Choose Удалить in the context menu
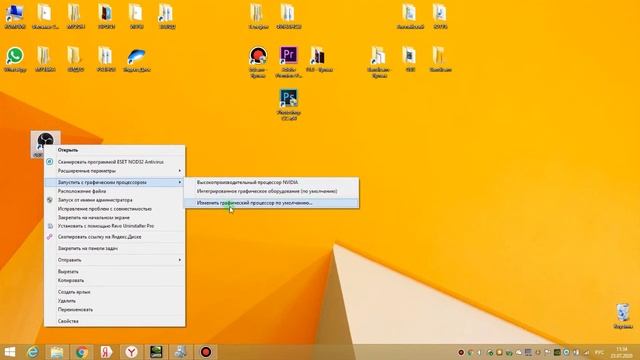The width and height of the screenshot is (640, 360). point(114,301)
